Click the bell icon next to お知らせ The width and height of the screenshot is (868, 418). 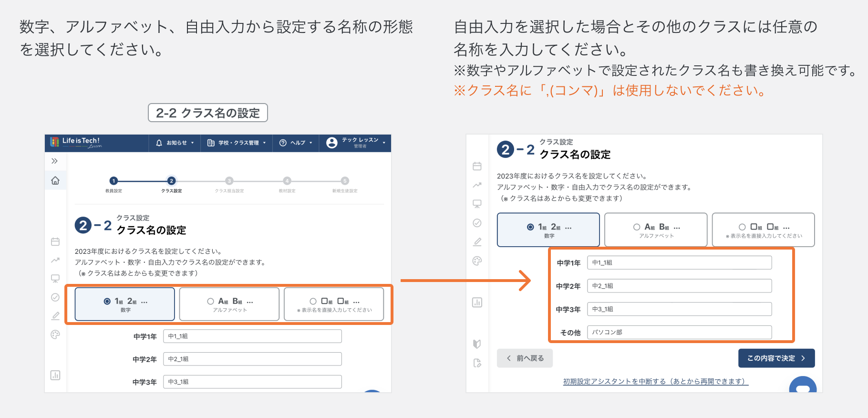pos(159,143)
